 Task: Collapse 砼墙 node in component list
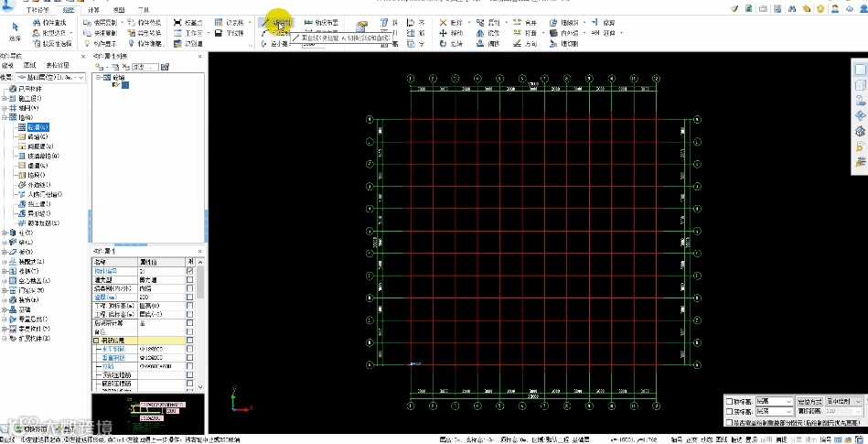coord(99,78)
